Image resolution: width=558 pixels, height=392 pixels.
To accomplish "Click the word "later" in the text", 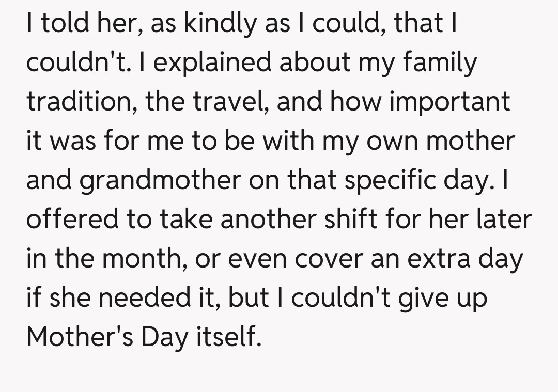I will coord(505,219).
